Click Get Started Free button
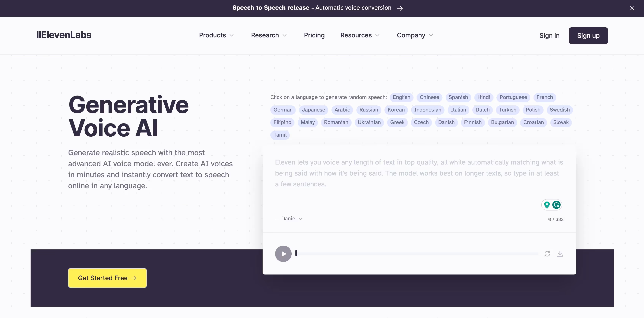Image resolution: width=644 pixels, height=318 pixels. click(x=107, y=278)
